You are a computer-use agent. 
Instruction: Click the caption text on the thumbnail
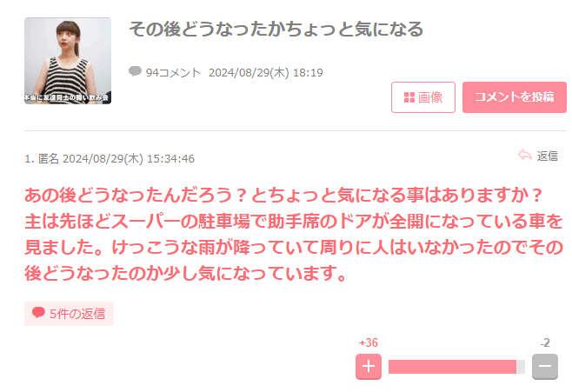click(66, 97)
